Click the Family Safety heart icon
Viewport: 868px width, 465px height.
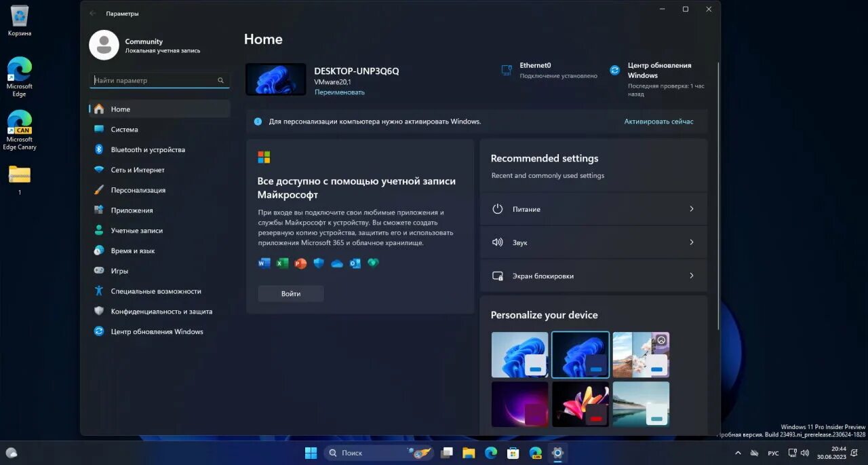click(373, 263)
